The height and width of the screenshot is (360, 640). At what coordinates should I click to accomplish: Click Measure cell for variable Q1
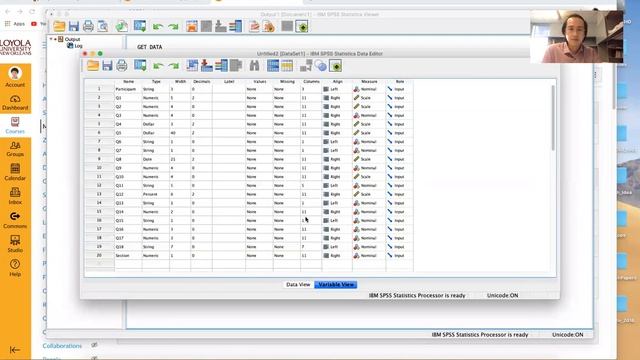(x=369, y=98)
